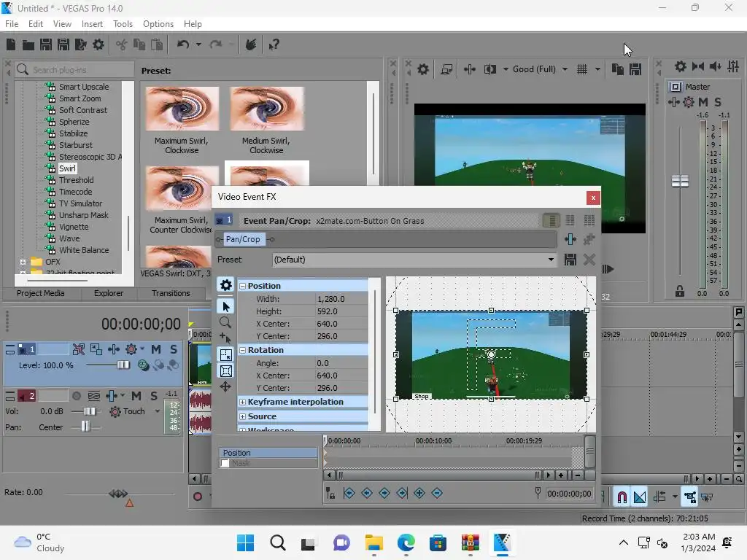This screenshot has height=560, width=747.
Task: Select the Normal Edit arrow tool in Pan/Crop
Action: (x=225, y=306)
